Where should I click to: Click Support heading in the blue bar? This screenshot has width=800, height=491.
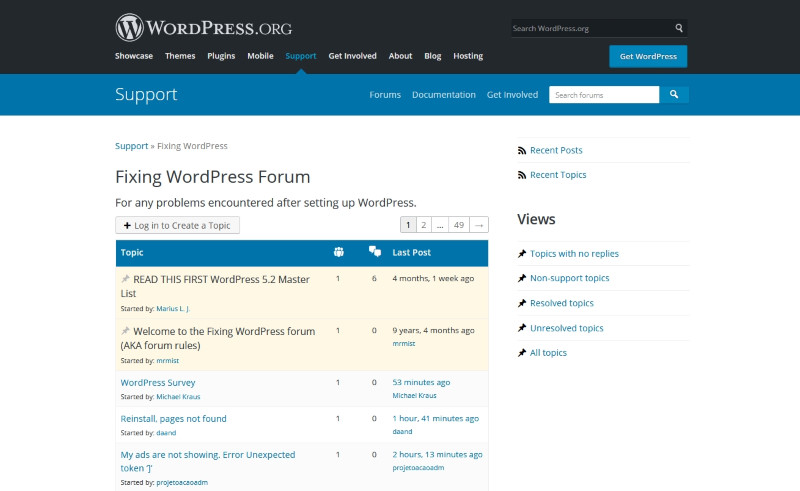(146, 94)
